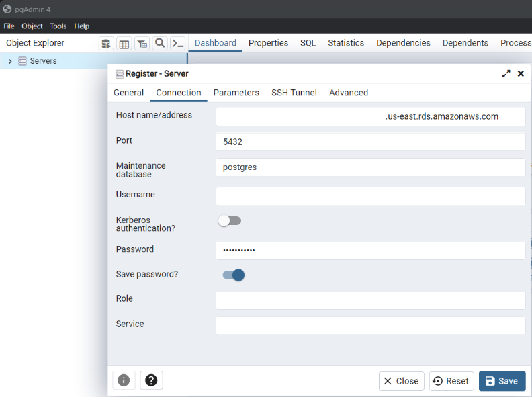Close the Register - Server dialog with X
Viewport: 532px width, 397px height.
click(521, 74)
